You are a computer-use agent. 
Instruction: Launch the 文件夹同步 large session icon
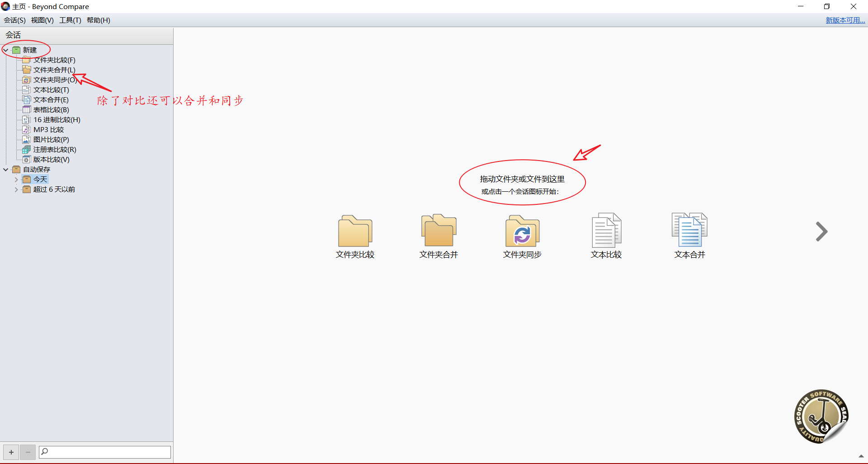point(522,231)
